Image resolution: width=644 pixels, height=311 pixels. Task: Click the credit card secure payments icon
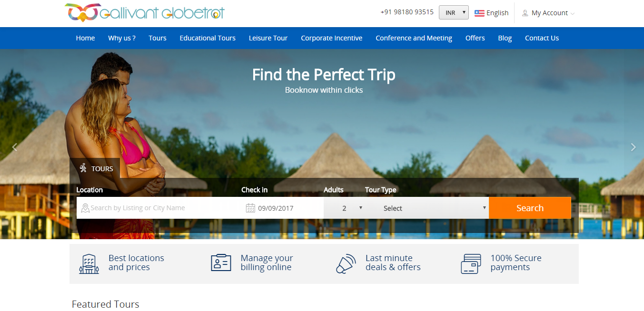(471, 263)
